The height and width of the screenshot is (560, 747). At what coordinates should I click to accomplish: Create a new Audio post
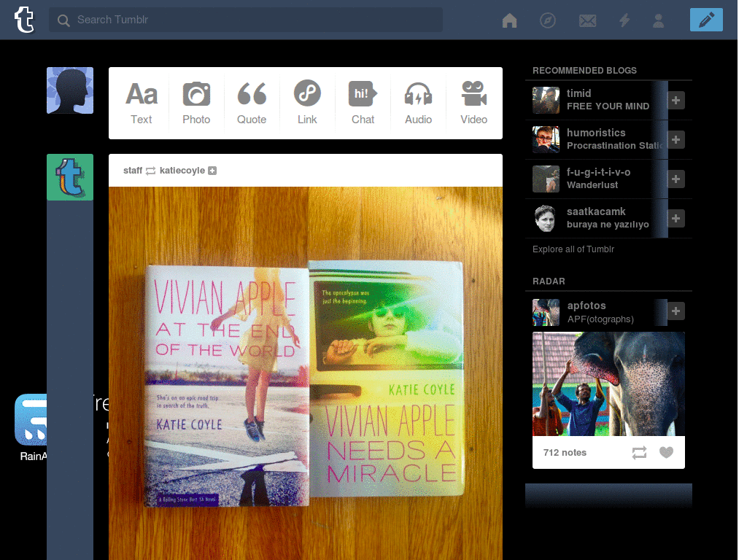click(x=418, y=103)
